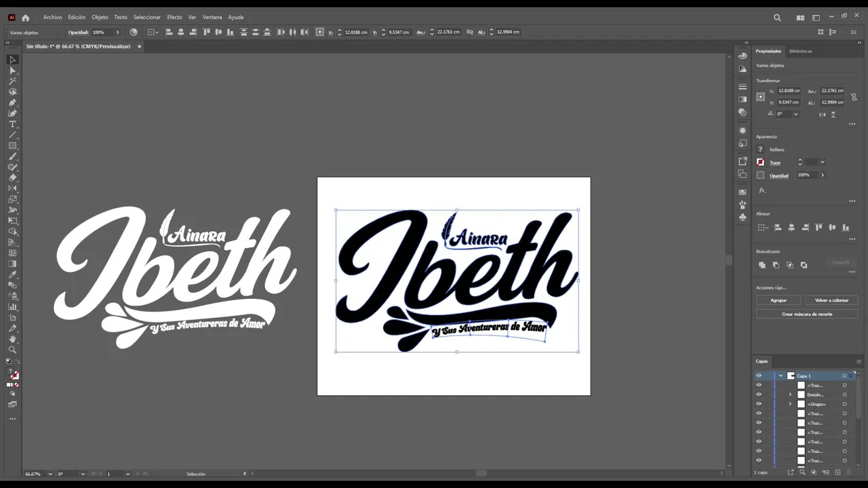
Task: Click target circle of <Grupo> sublayer
Action: (844, 404)
